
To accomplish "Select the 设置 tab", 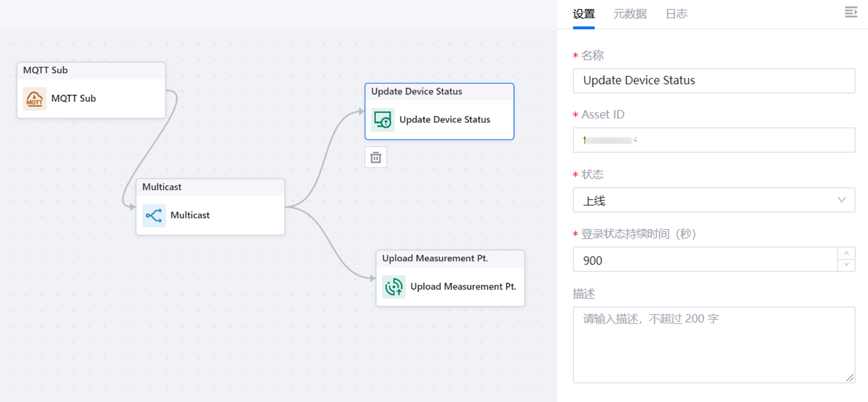I will [584, 14].
